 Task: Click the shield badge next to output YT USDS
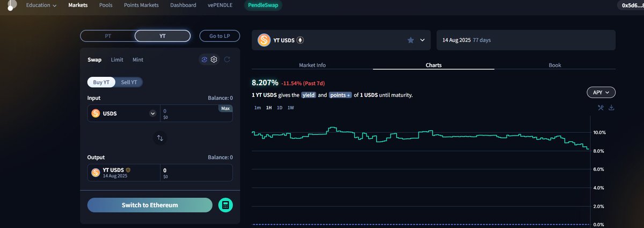point(128,170)
